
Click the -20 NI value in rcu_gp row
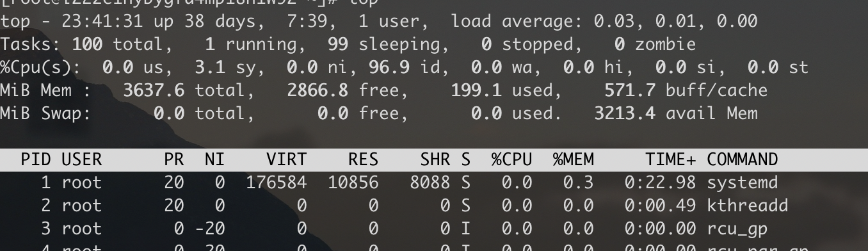click(210, 229)
